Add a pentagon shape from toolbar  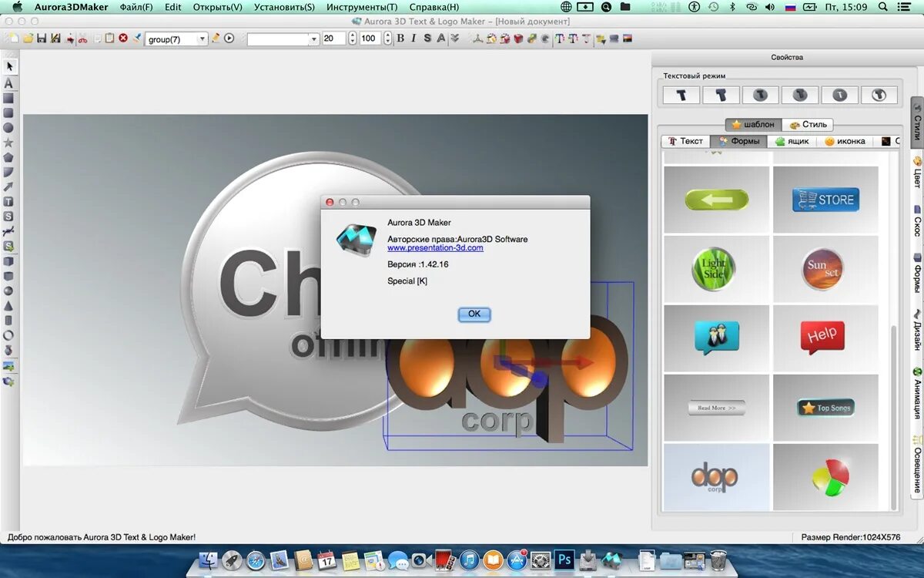(x=8, y=157)
